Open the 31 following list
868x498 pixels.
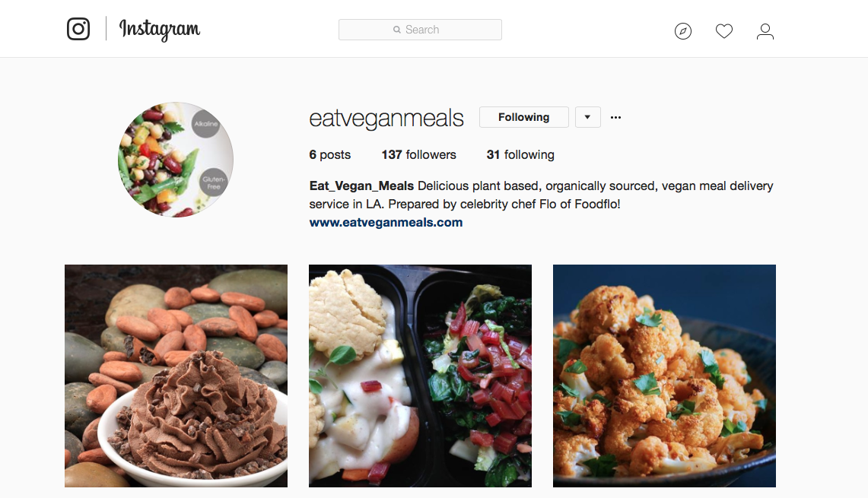pos(520,155)
